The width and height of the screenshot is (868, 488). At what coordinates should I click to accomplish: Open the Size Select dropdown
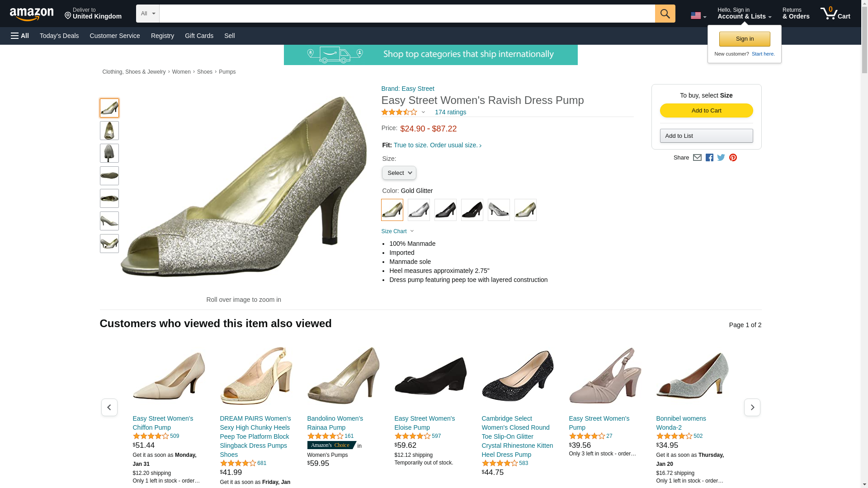[399, 173]
